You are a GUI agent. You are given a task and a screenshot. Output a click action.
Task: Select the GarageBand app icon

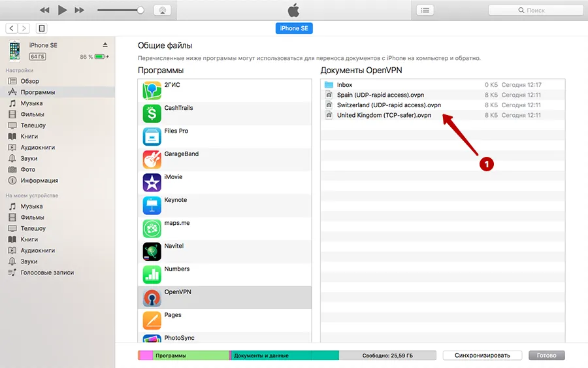[152, 159]
